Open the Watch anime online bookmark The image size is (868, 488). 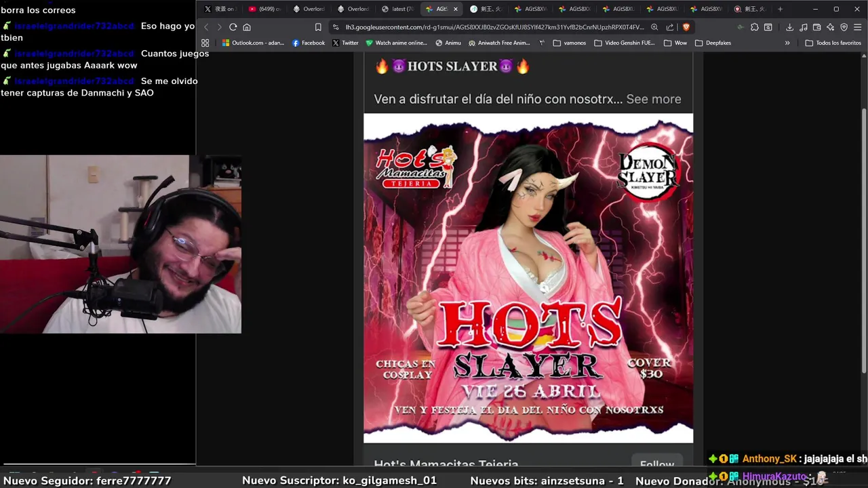[397, 43]
